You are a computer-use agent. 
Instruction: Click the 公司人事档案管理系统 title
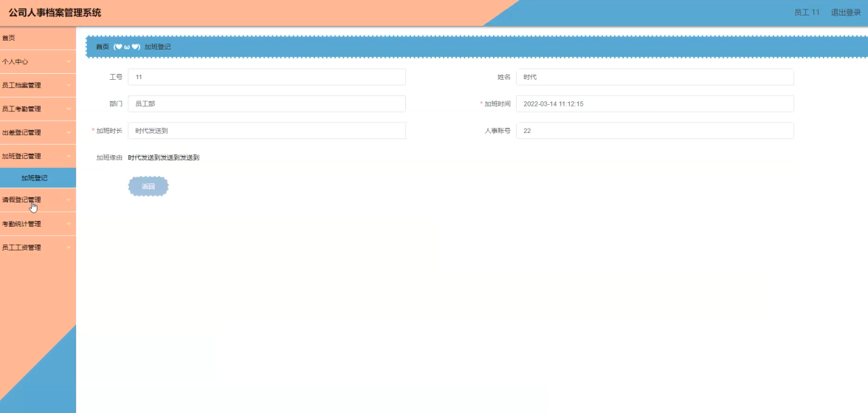click(55, 13)
